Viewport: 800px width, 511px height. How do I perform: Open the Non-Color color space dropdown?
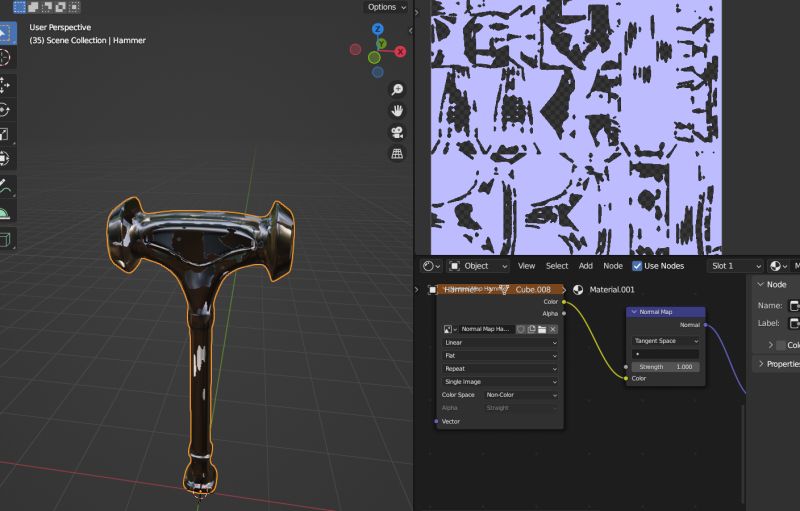point(521,395)
